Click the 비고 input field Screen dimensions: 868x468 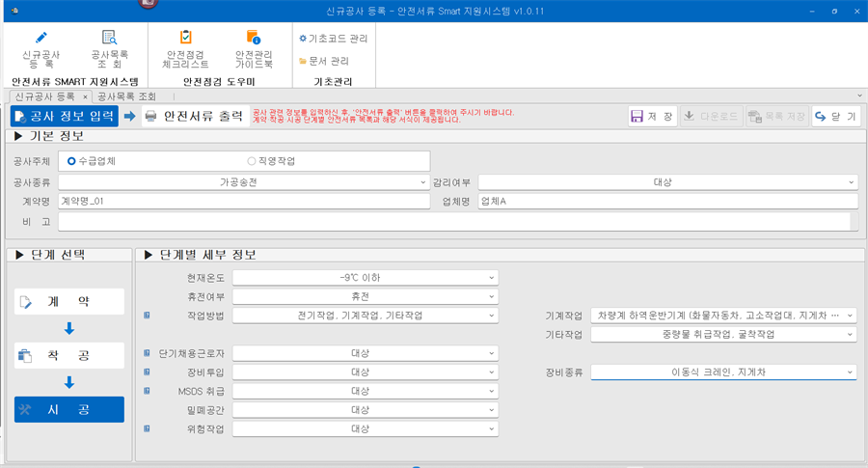[454, 222]
